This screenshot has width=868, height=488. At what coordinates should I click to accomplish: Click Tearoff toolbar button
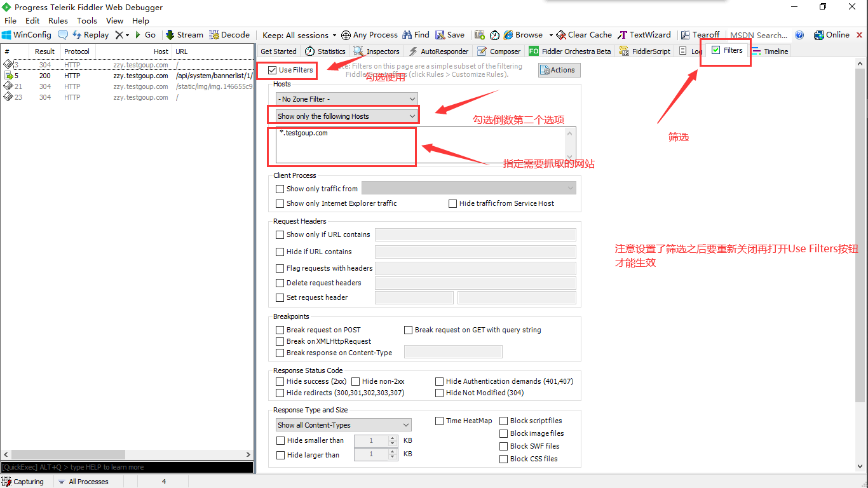700,35
